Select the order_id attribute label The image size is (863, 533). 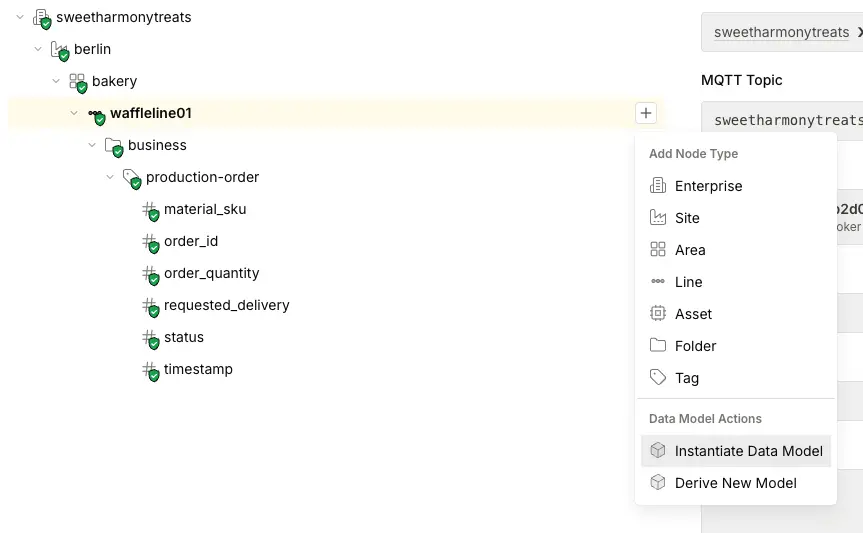click(191, 241)
